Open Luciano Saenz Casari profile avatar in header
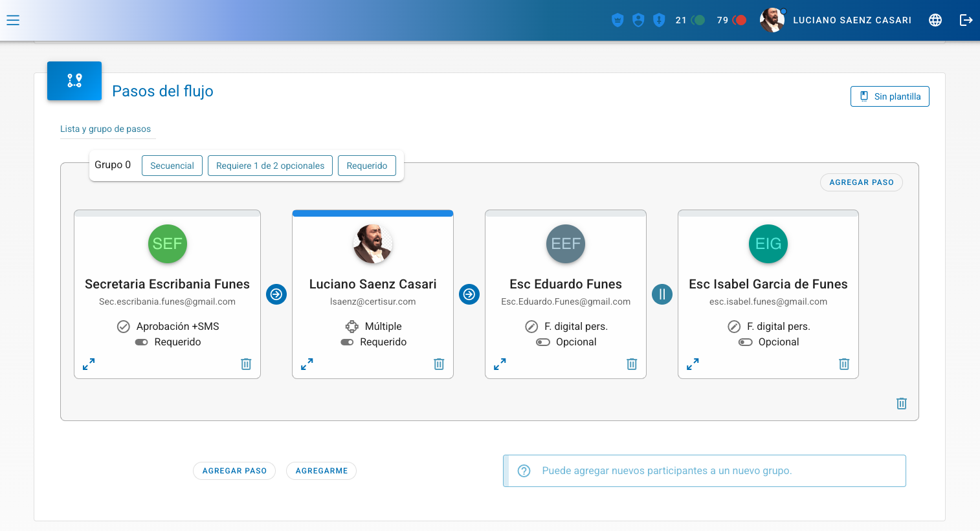This screenshot has height=531, width=980. coord(772,20)
